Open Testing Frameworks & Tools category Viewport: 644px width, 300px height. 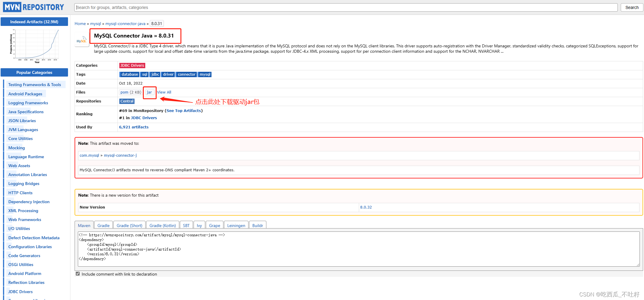(35, 85)
